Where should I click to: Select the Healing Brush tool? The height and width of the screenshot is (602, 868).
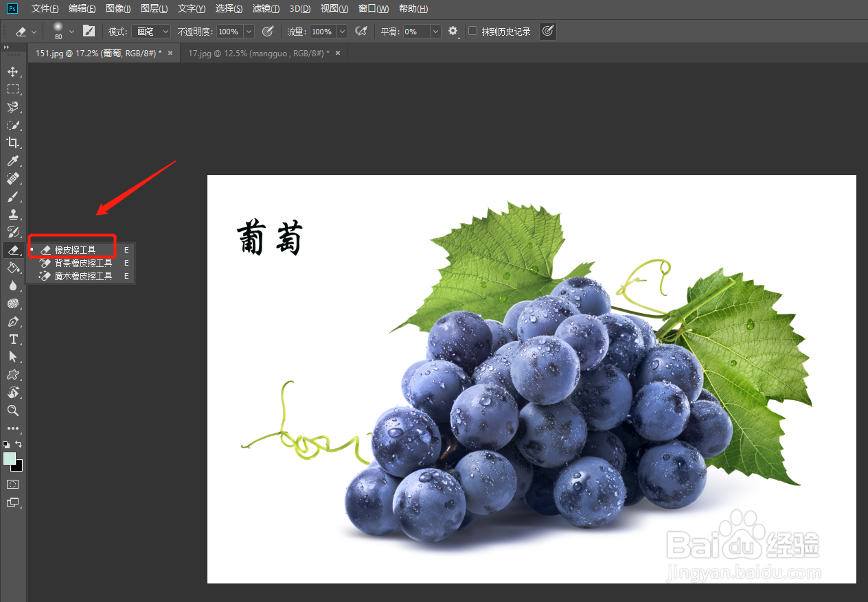pyautogui.click(x=12, y=178)
